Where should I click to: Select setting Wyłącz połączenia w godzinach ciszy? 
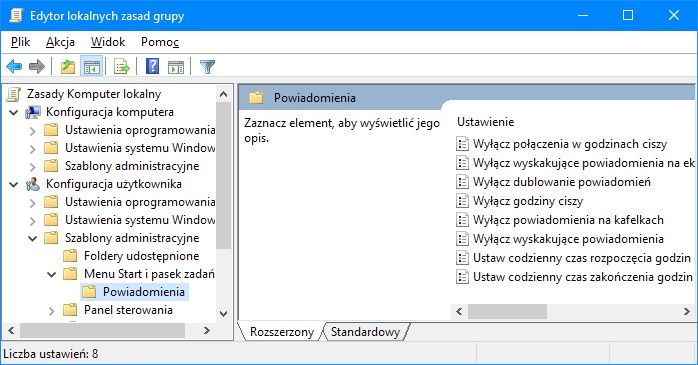tap(570, 144)
